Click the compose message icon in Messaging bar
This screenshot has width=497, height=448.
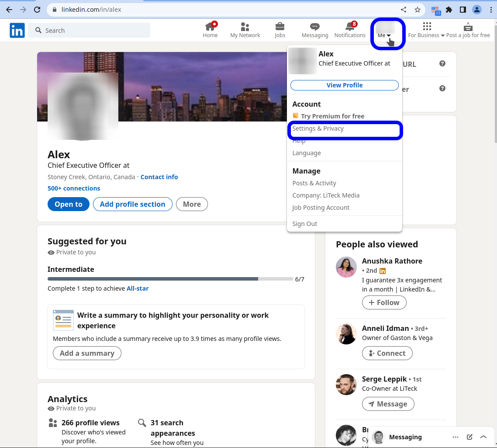(469, 437)
